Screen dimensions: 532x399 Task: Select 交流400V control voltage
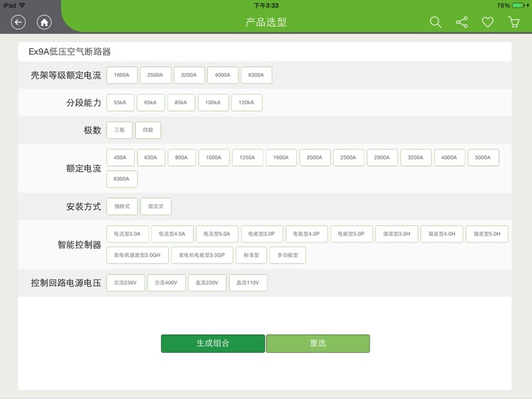click(x=166, y=283)
